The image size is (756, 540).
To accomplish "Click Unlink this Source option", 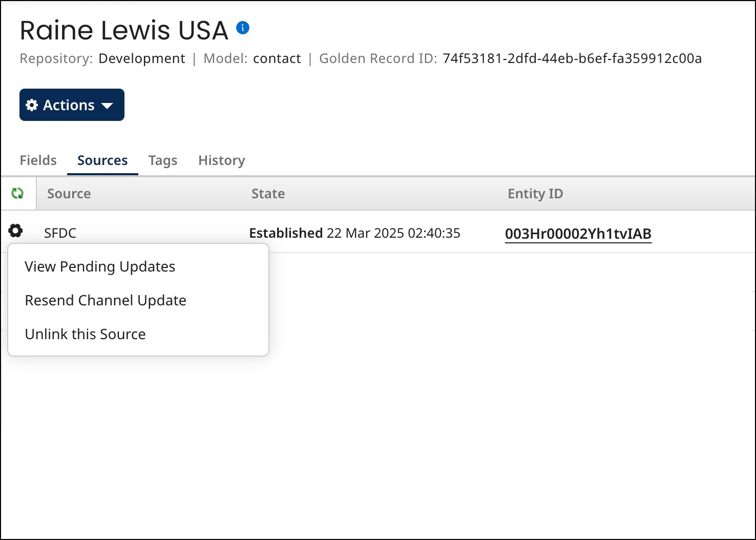I will point(86,334).
